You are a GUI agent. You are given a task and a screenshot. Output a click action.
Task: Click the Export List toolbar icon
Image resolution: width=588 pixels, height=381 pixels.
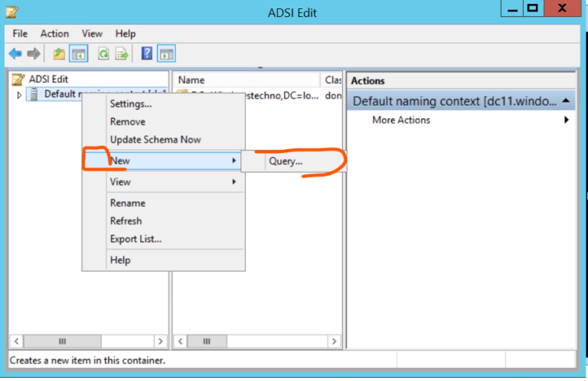(x=122, y=54)
